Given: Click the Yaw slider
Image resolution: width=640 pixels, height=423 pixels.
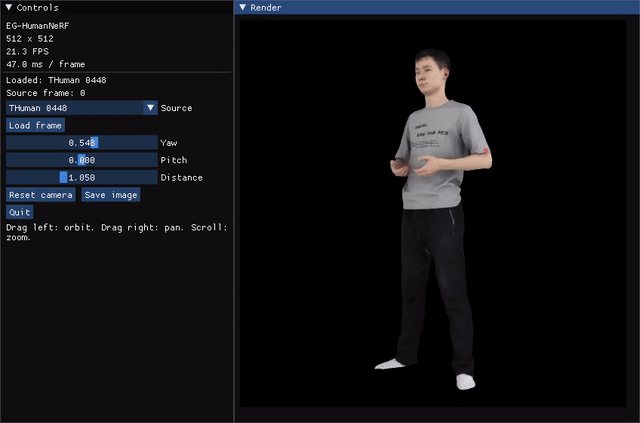Looking at the screenshot, I should [x=82, y=142].
